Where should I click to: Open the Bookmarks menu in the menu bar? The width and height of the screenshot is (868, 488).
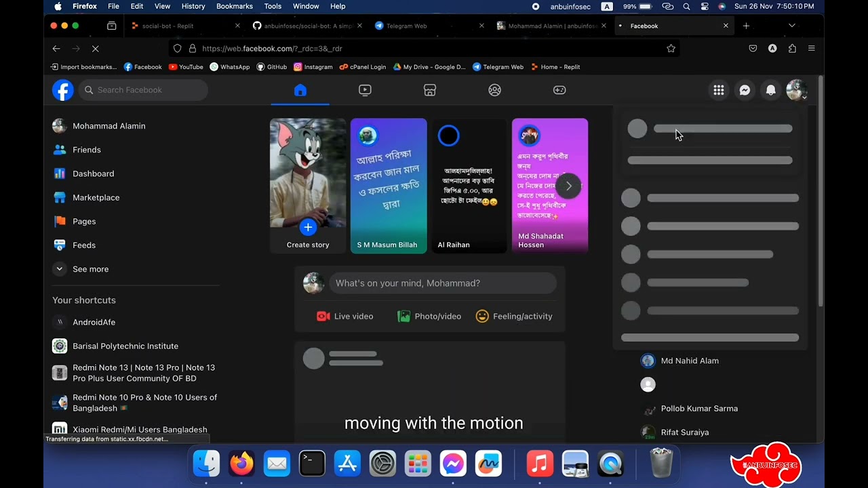pyautogui.click(x=235, y=6)
